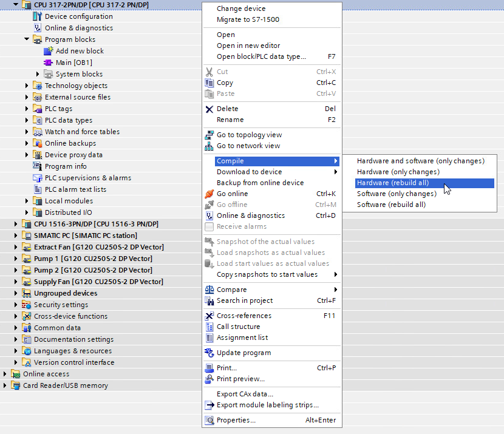Click the Online backups icon
504x434 pixels.
(38, 143)
